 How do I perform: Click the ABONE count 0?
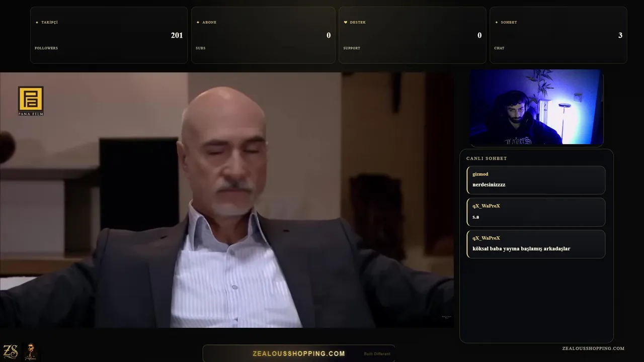tap(329, 35)
